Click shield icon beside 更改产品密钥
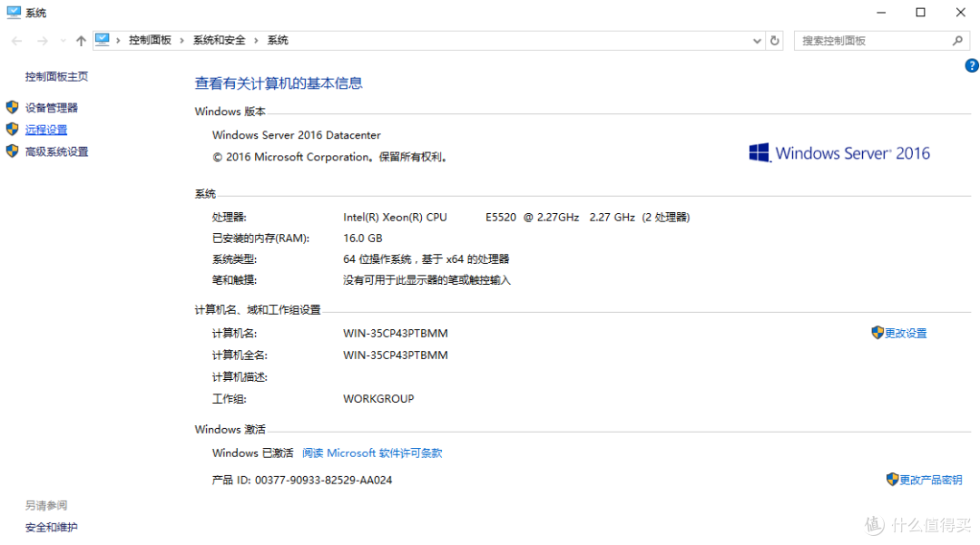This screenshot has width=980, height=545. (x=893, y=479)
